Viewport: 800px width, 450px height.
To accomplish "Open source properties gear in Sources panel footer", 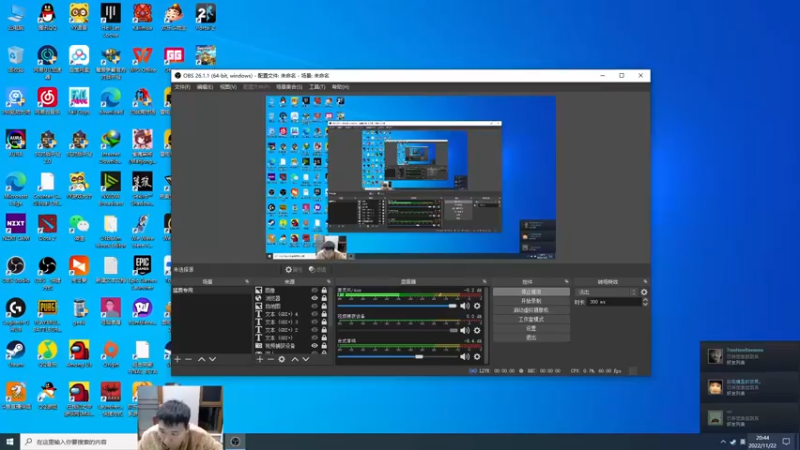I will (x=282, y=359).
